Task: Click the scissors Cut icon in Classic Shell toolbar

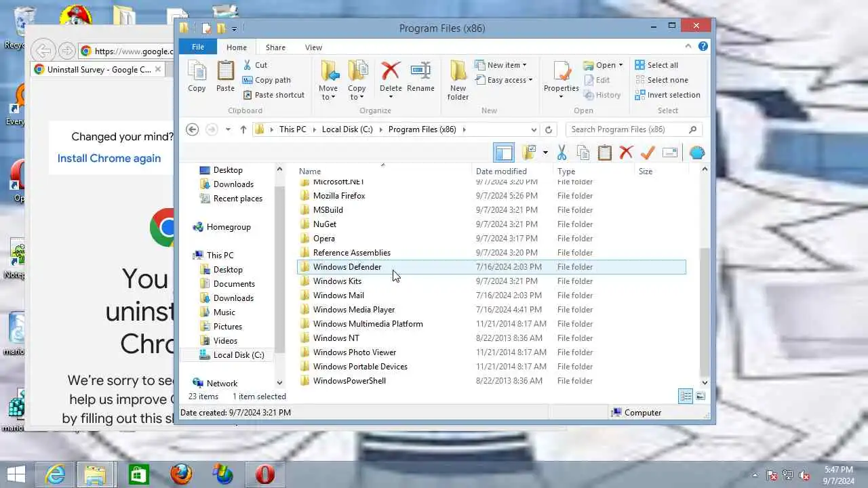Action: [561, 152]
